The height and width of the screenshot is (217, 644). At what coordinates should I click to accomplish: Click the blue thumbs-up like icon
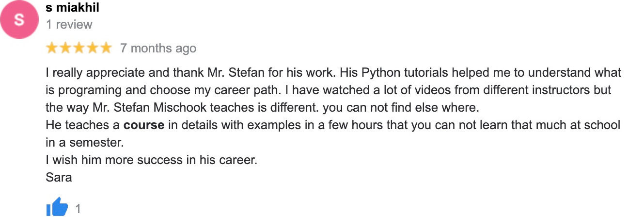pos(57,207)
